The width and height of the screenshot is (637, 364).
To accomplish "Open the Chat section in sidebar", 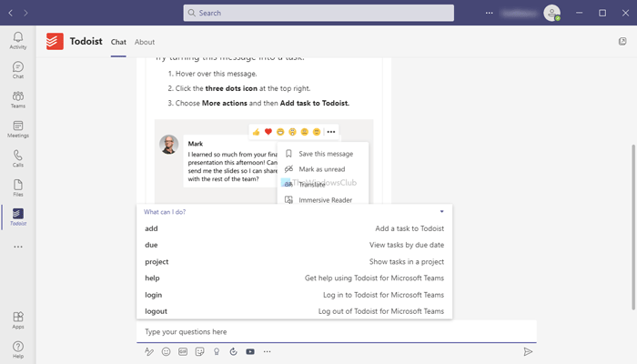I will 18,70.
